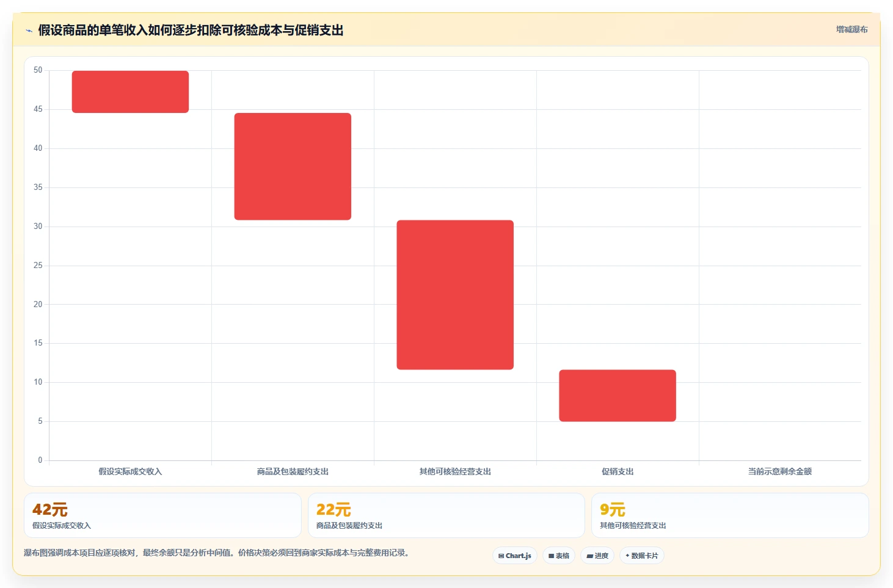
Task: Click the 数据卡片 tag pill
Action: pos(641,556)
